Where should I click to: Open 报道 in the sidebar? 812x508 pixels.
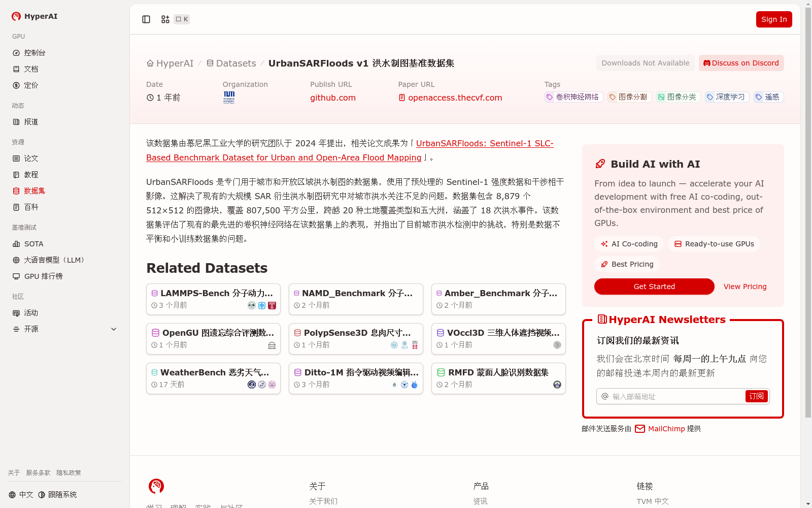(x=64, y=122)
